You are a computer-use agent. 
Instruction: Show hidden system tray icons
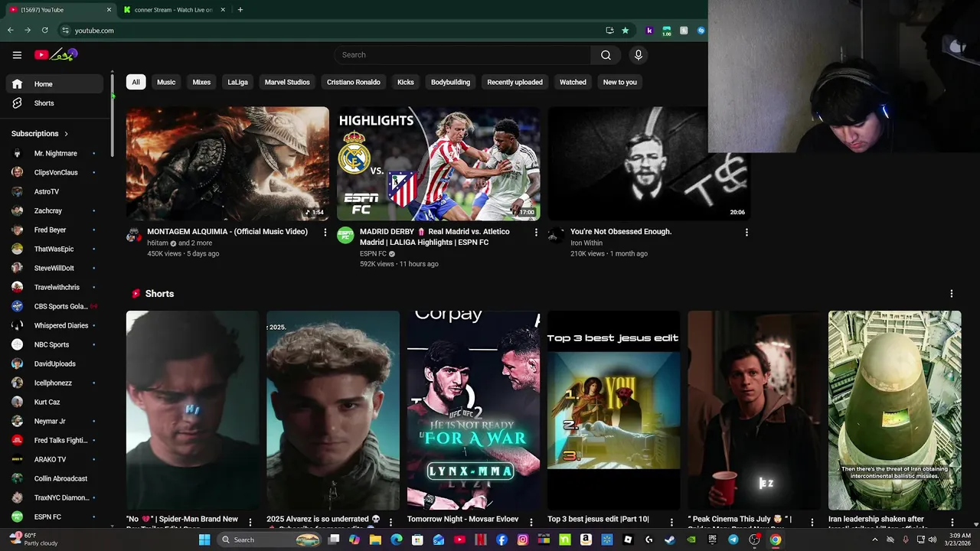pos(875,540)
